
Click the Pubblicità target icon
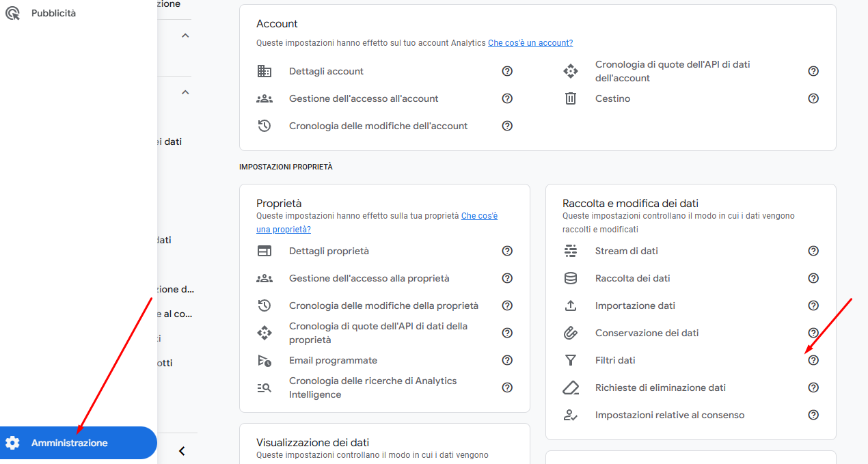coord(12,13)
